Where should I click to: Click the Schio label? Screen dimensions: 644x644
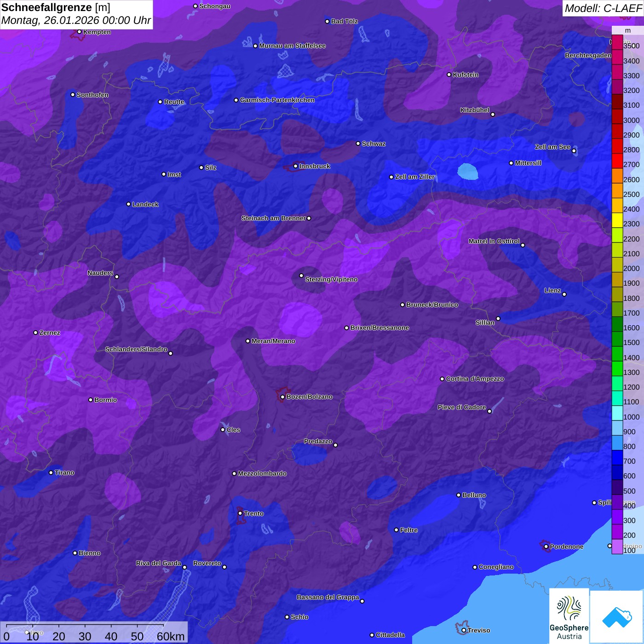pos(299,617)
